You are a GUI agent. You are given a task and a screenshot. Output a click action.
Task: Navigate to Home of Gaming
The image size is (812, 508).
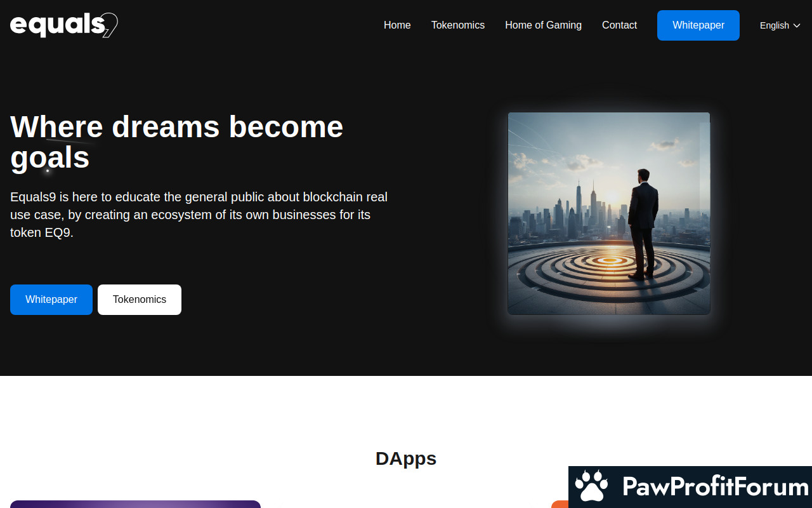pyautogui.click(x=543, y=25)
